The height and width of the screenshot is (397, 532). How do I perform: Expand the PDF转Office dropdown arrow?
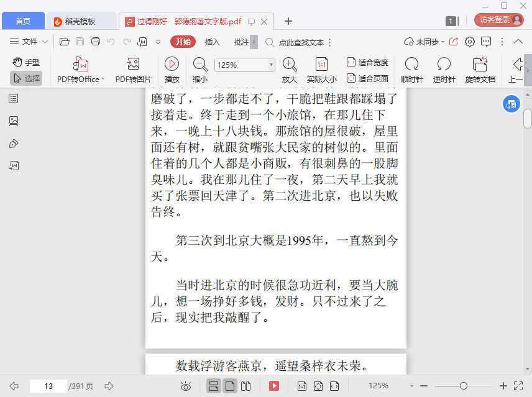(103, 79)
